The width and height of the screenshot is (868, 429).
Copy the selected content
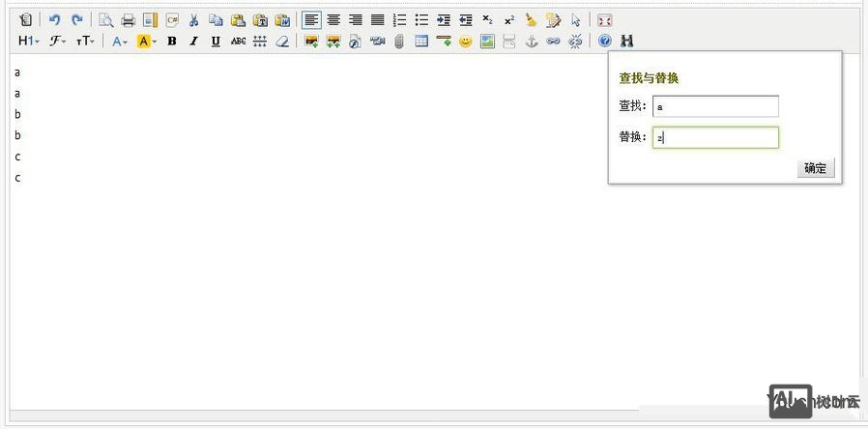pos(216,20)
